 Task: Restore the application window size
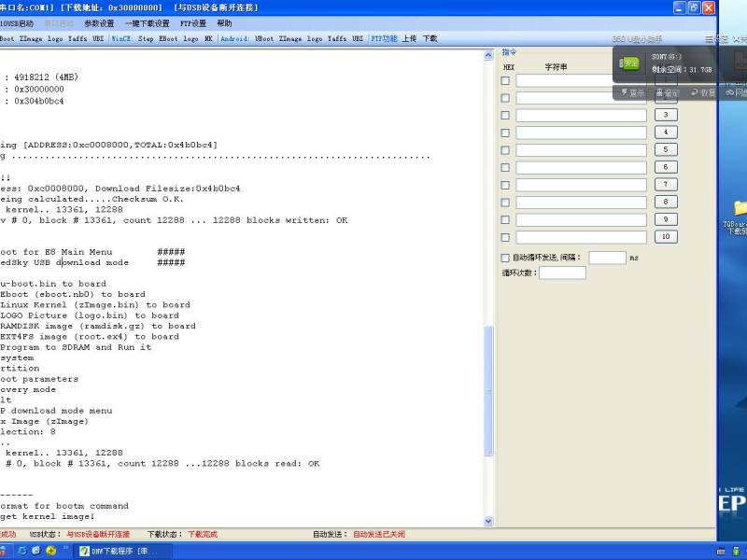(x=694, y=7)
